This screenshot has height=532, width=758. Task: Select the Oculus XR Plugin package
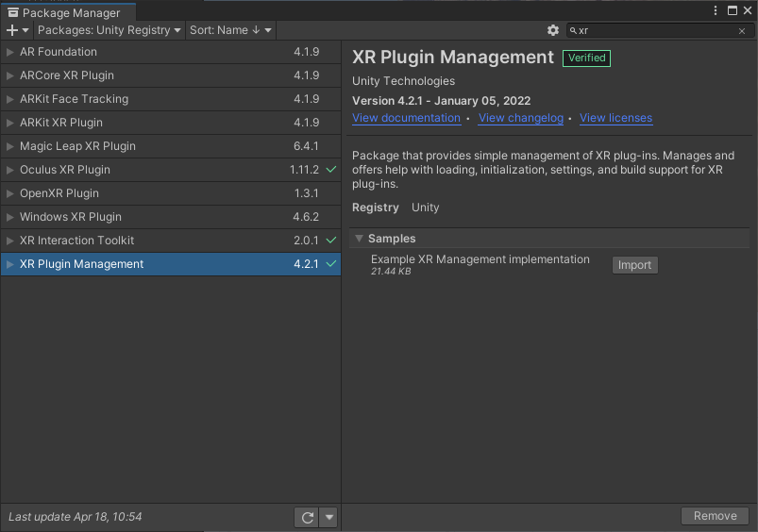[x=171, y=170]
